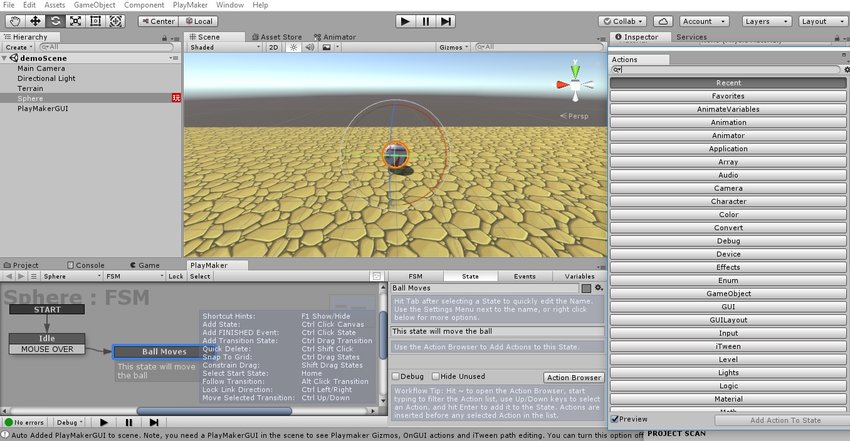Toggle Local handle rotation button
Screen dimensions: 850x441
click(x=199, y=21)
